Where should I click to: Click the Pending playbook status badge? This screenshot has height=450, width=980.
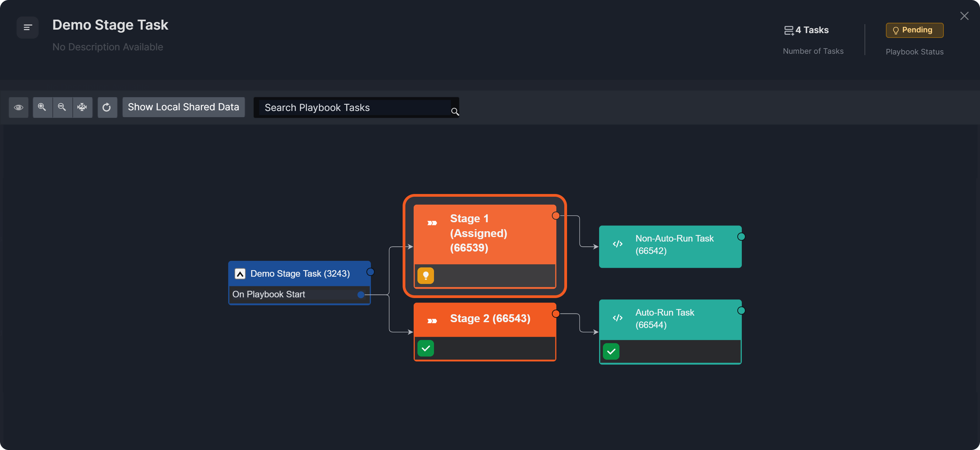(914, 30)
